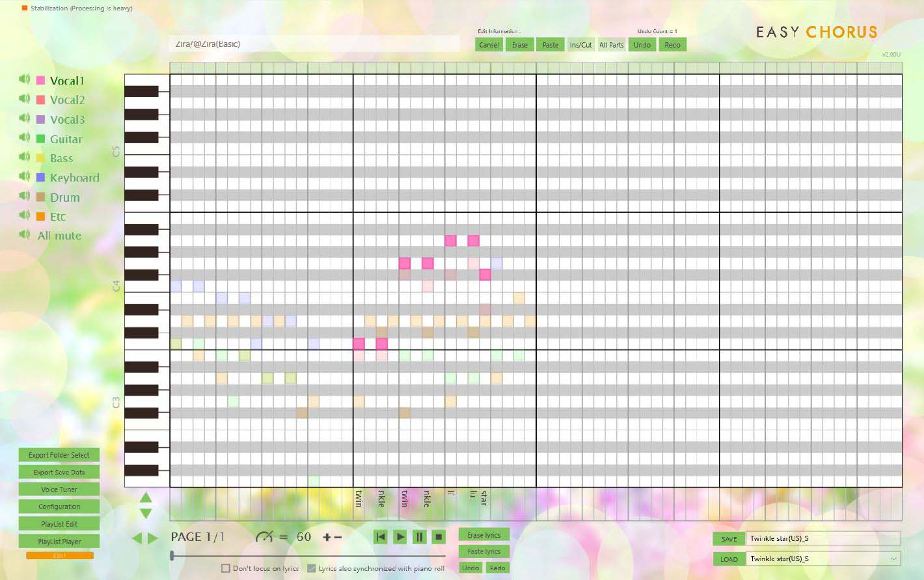Mute the Vocal1 track

pyautogui.click(x=24, y=79)
